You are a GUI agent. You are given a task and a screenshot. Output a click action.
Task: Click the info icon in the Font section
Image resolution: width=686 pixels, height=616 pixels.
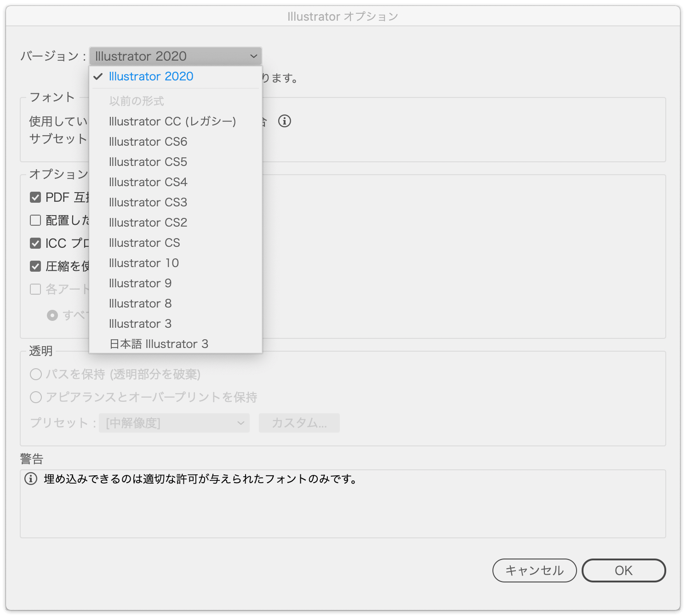(285, 121)
